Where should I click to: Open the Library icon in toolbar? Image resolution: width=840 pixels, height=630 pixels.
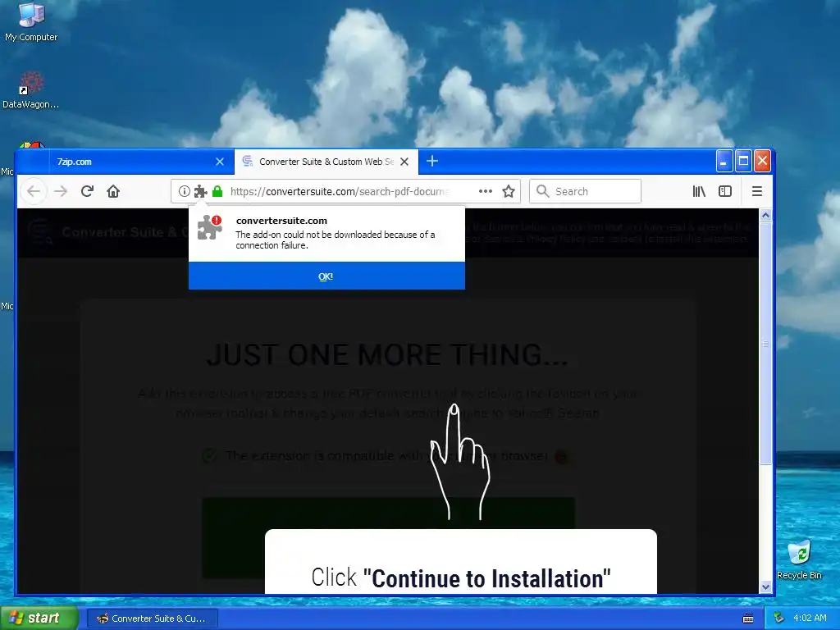699,191
